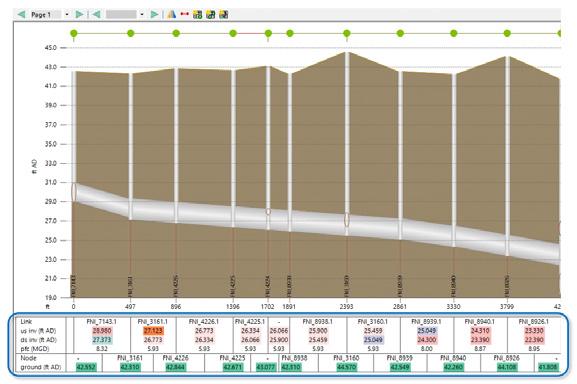Select ground level value 44.570
Screen dimensions: 577x384
pos(347,367)
